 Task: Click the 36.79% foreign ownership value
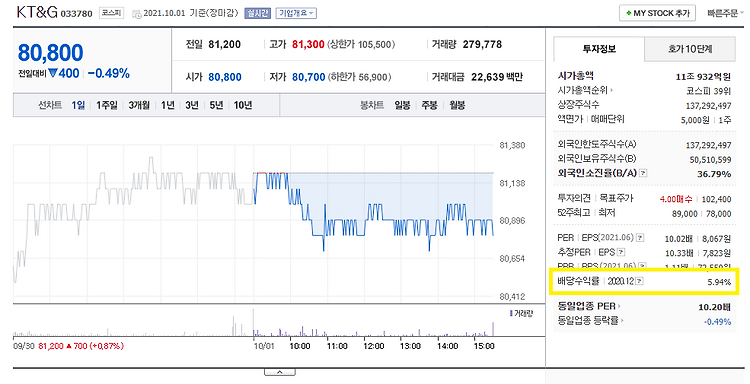point(714,174)
